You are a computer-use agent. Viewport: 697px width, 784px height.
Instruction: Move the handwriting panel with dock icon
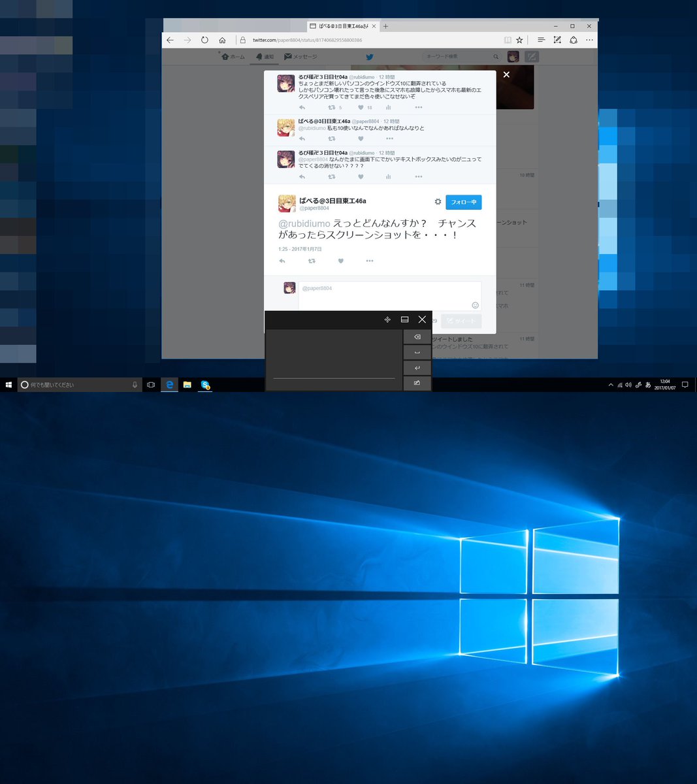[387, 319]
